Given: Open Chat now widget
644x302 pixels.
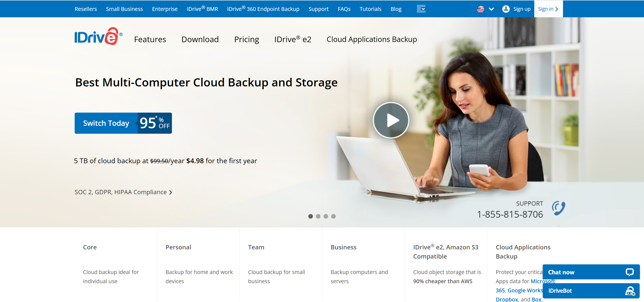Looking at the screenshot, I should [591, 272].
